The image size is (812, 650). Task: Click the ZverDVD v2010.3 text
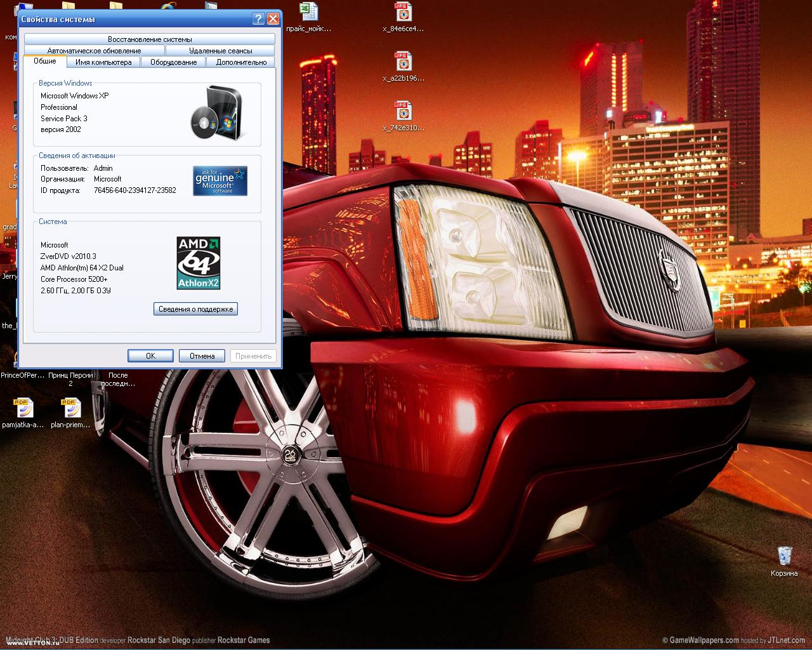click(x=69, y=256)
